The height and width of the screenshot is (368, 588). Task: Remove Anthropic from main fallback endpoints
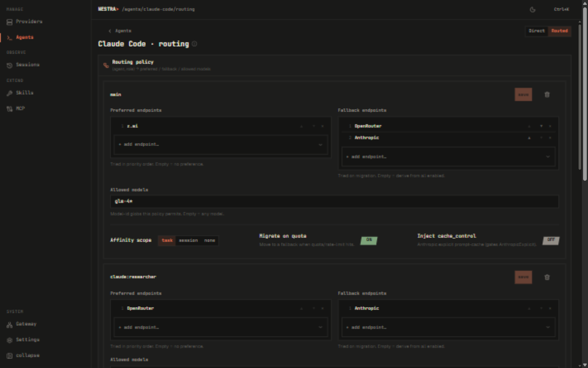click(550, 138)
